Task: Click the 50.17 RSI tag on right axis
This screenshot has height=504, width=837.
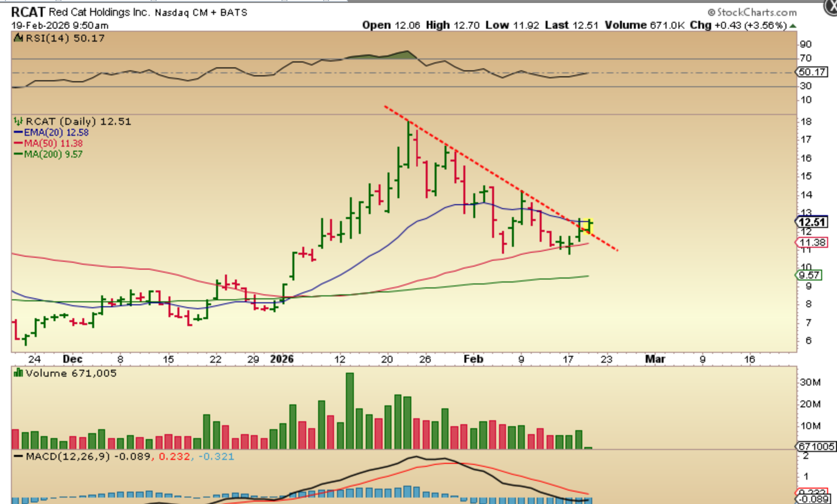Action: click(x=812, y=72)
